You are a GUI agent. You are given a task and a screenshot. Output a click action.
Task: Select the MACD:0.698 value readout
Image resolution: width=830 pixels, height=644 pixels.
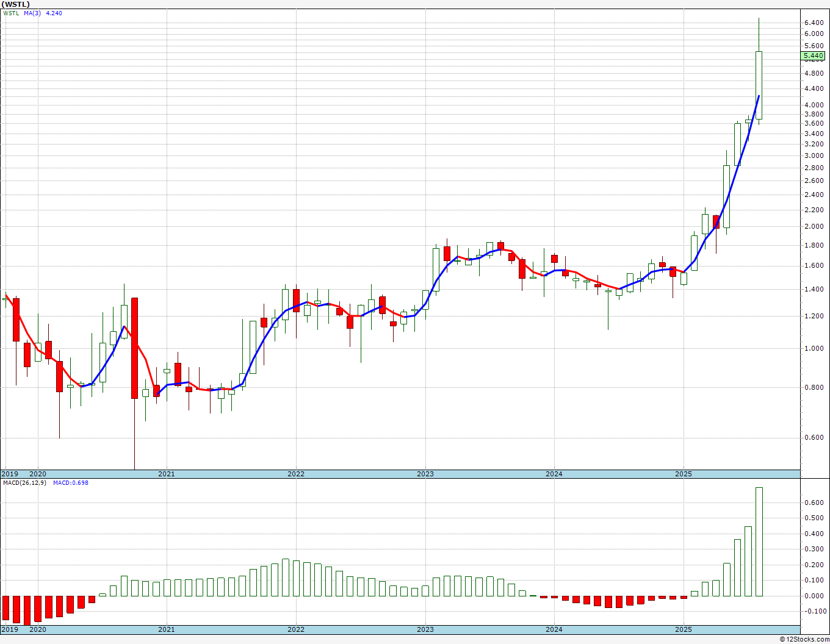click(x=70, y=483)
